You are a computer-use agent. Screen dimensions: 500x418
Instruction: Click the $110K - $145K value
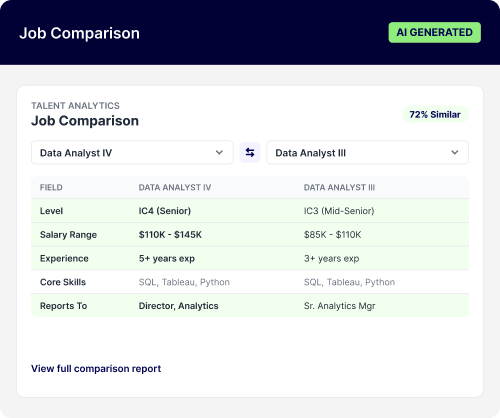[x=170, y=235]
